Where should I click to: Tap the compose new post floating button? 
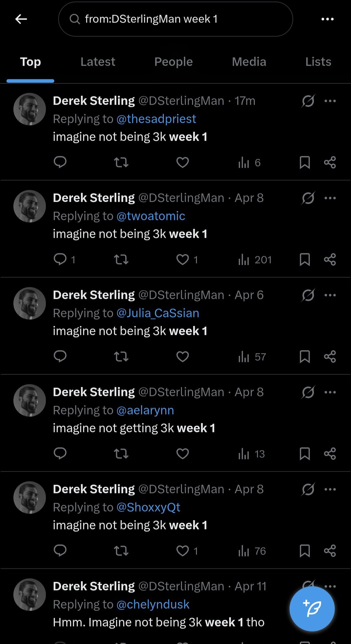tap(312, 609)
